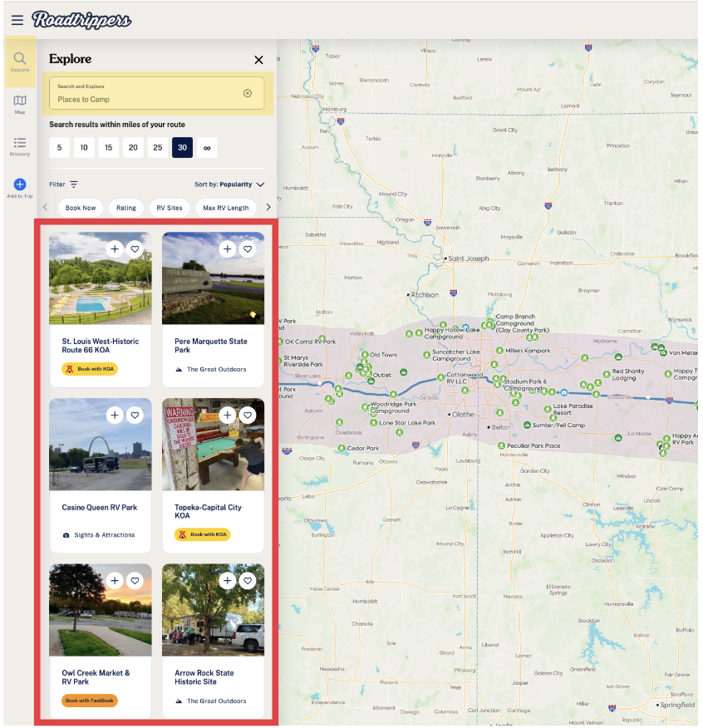Select the 5 miles radius option
Image resolution: width=703 pixels, height=728 pixels.
pyautogui.click(x=60, y=148)
